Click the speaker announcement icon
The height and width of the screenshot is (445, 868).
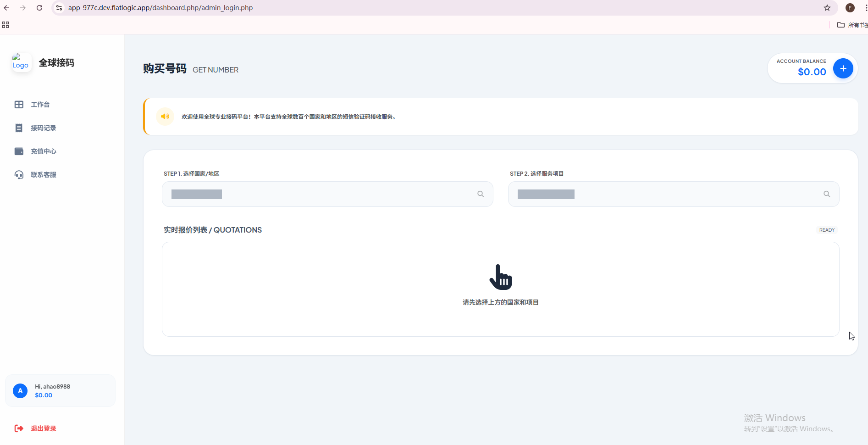pyautogui.click(x=165, y=117)
